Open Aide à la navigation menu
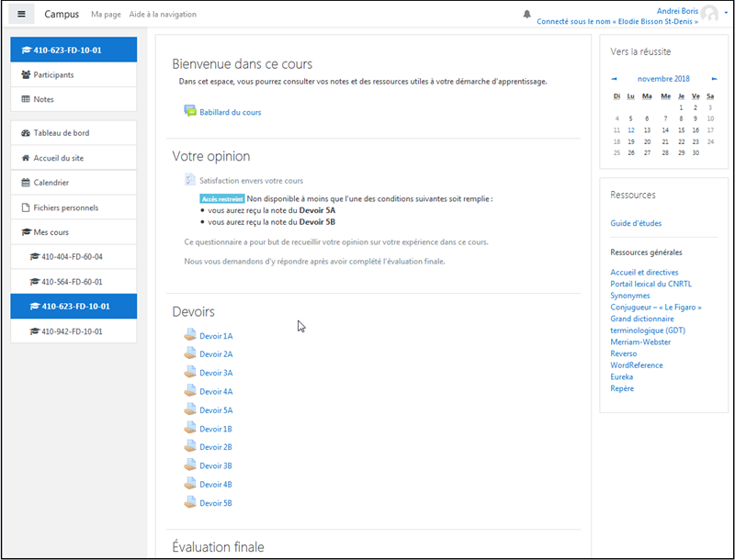 coord(163,15)
